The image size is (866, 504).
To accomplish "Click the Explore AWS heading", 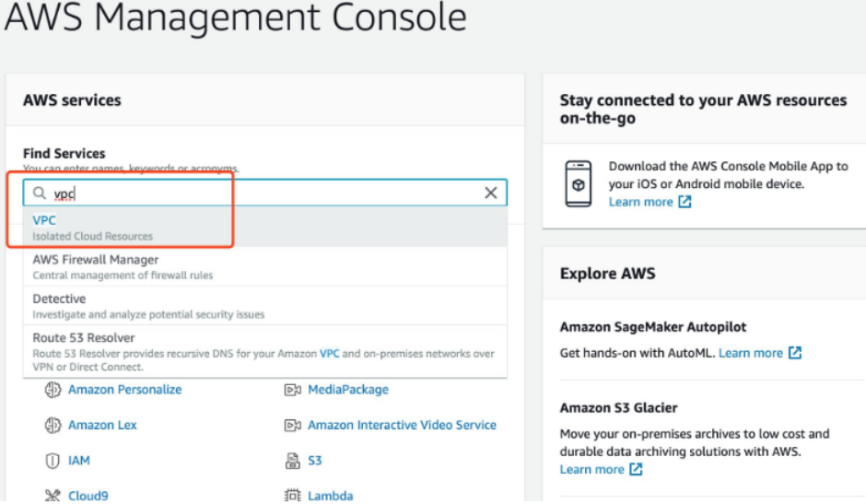I will click(607, 274).
